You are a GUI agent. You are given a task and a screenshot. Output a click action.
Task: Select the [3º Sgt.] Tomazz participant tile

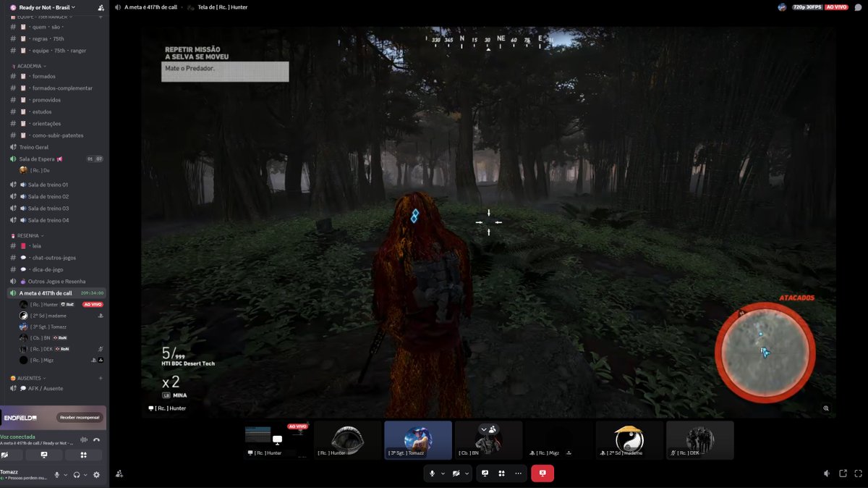[418, 439]
